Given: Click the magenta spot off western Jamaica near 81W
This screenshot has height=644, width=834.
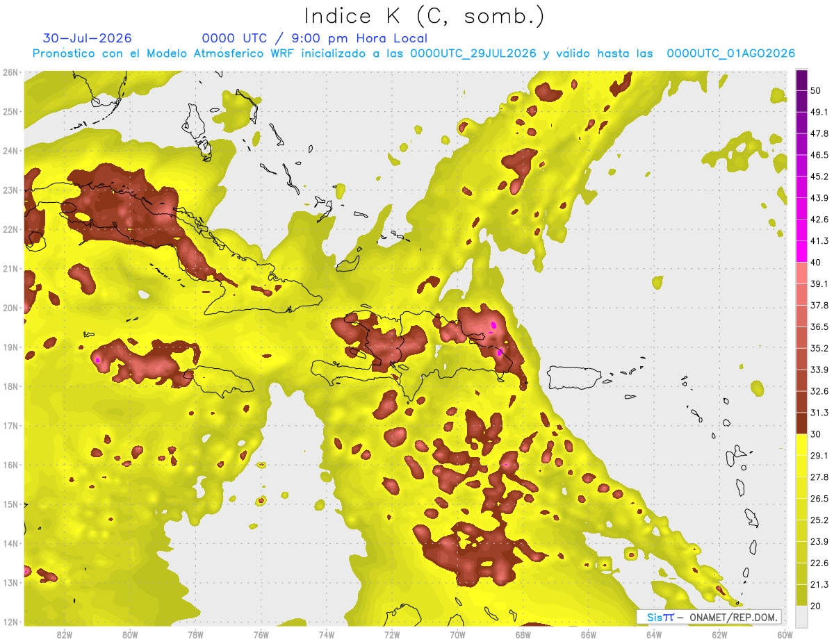Looking at the screenshot, I should pos(98,360).
